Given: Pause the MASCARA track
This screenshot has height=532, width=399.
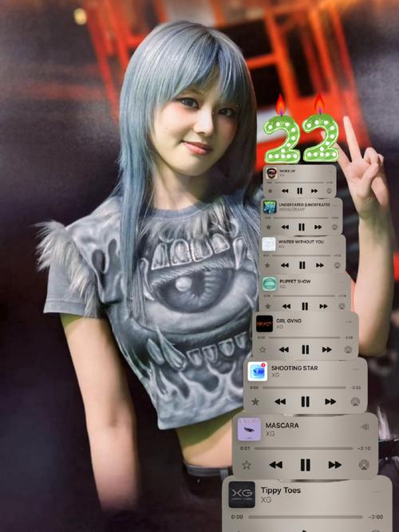Looking at the screenshot, I should click(306, 465).
